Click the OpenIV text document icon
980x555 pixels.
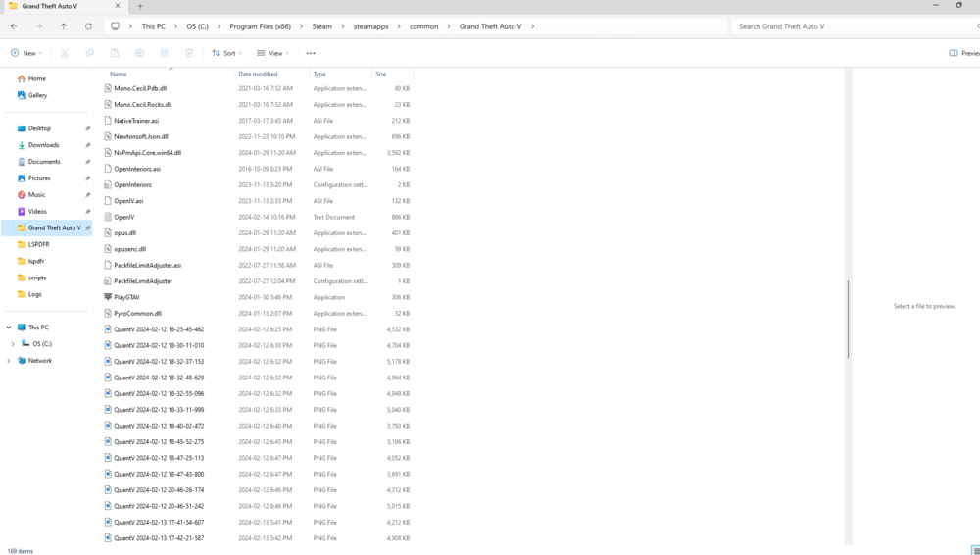(108, 217)
